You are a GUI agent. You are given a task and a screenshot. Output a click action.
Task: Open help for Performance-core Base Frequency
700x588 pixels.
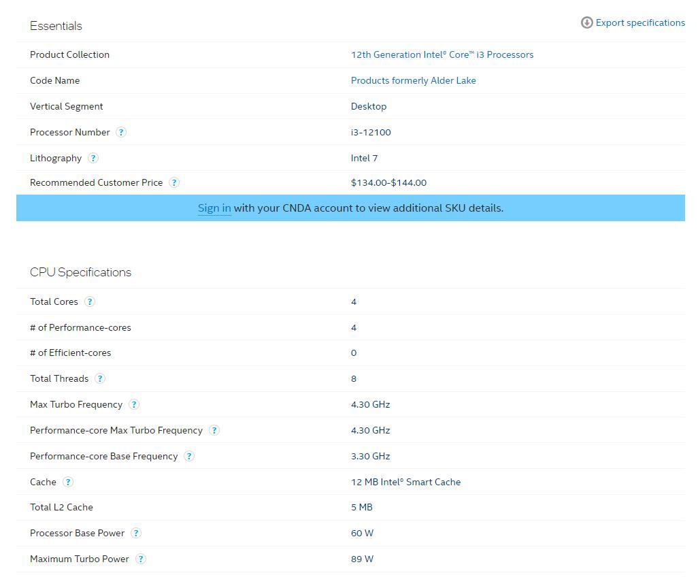coord(189,456)
